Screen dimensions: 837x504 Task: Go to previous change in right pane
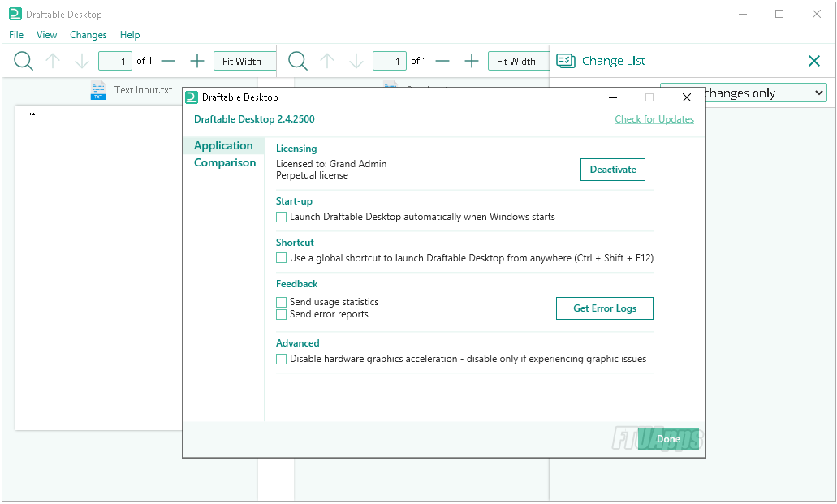point(327,61)
